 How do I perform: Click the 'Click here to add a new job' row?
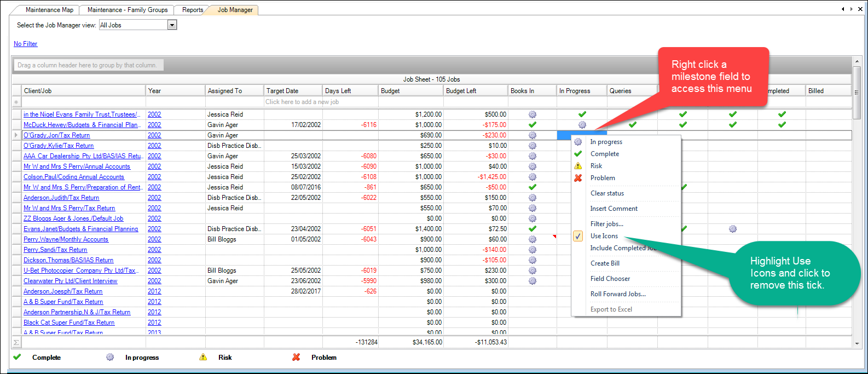(x=302, y=102)
